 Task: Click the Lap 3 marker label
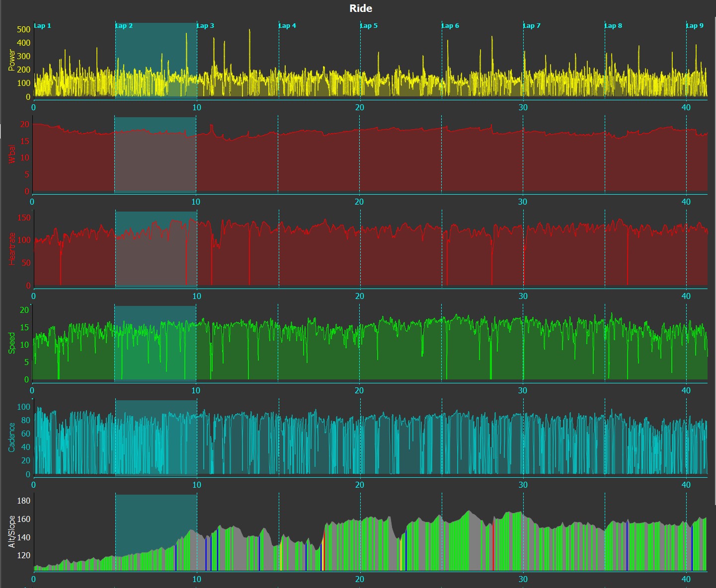pos(205,26)
